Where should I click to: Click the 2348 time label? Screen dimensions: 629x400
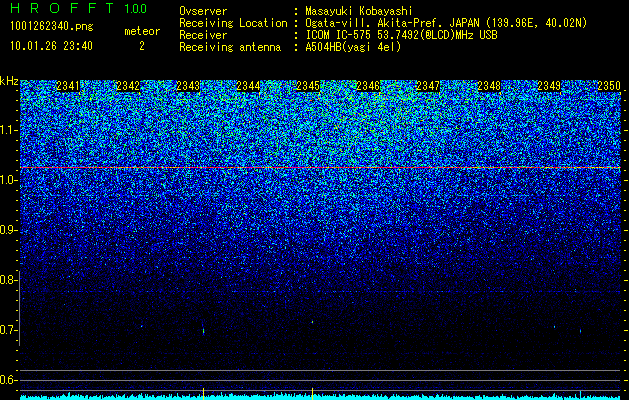489,86
